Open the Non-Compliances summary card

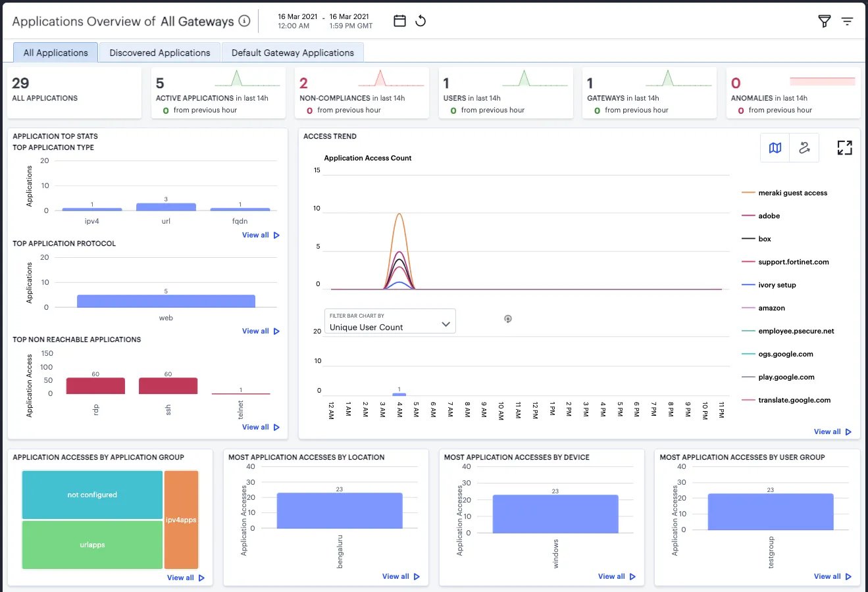pos(362,93)
